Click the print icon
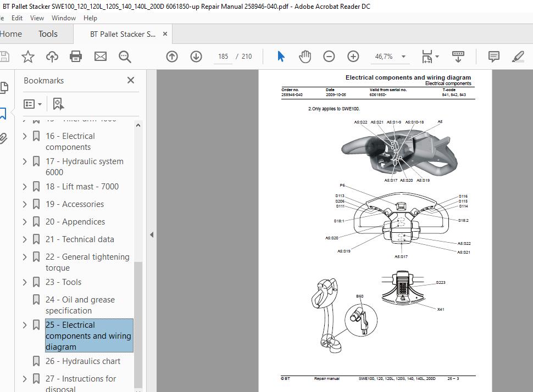Image resolution: width=533 pixels, height=392 pixels. coord(76,57)
